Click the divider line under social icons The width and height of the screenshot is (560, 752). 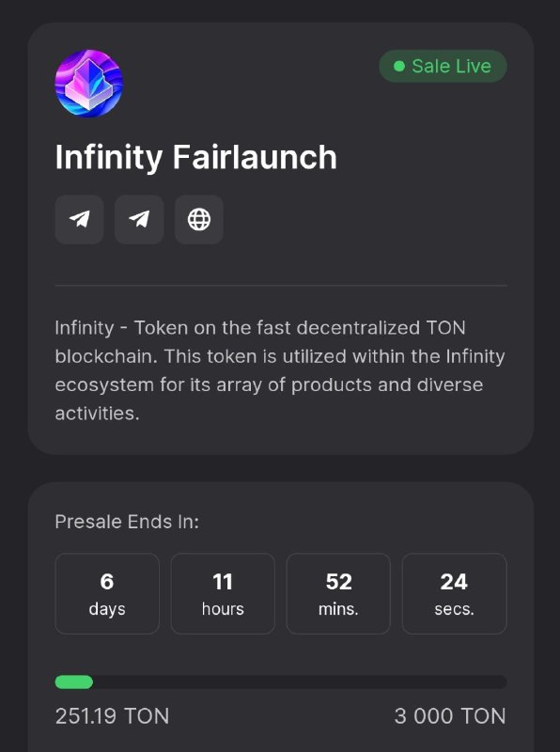281,286
